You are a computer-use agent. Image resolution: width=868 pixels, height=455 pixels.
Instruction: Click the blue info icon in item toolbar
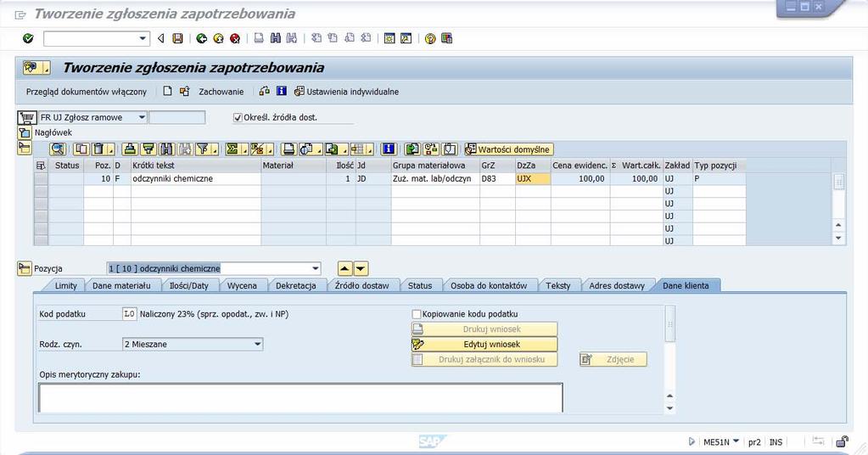pos(389,149)
